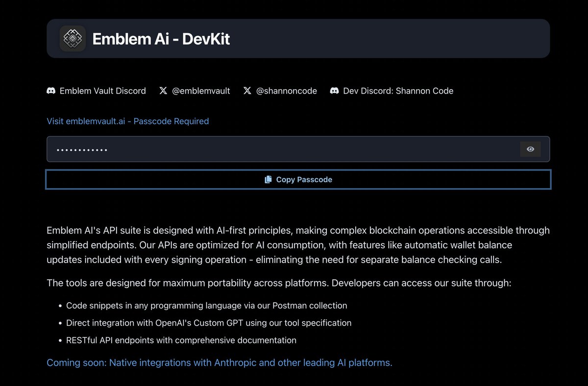Click the X icon beside @emblemvault
The height and width of the screenshot is (386, 588).
163,91
